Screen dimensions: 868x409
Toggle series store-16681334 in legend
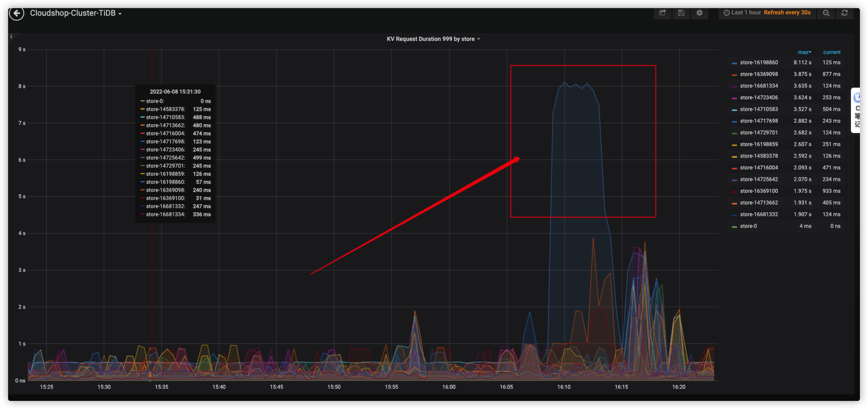759,86
